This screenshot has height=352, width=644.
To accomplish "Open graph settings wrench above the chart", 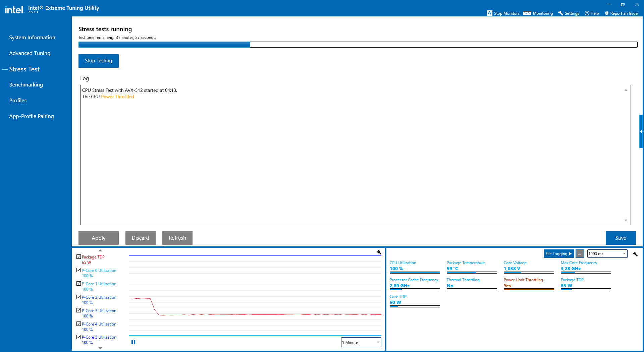I will tap(379, 252).
